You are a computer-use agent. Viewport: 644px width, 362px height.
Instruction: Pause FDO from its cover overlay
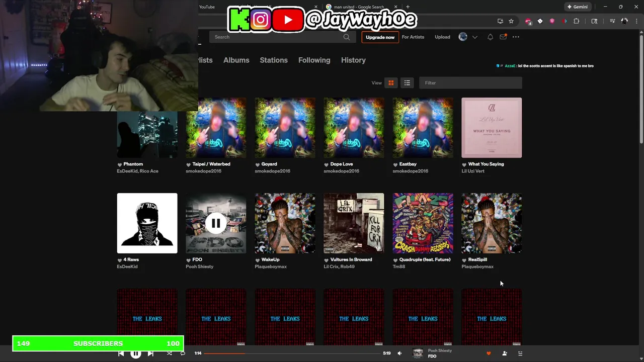click(215, 223)
